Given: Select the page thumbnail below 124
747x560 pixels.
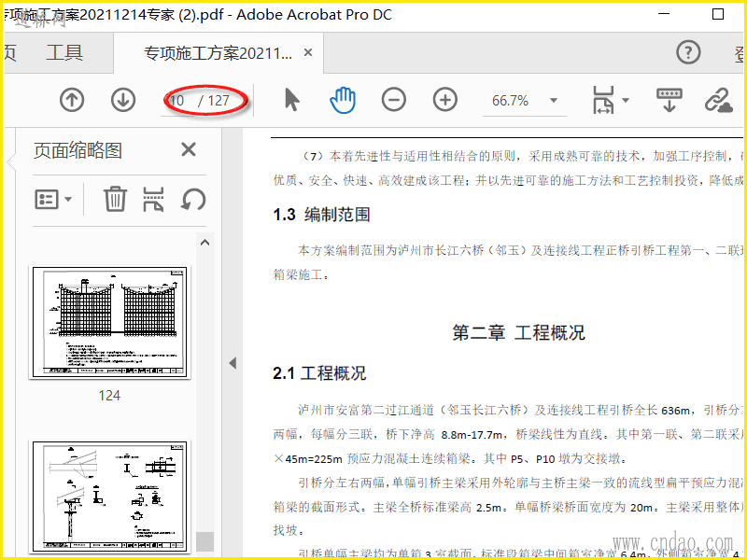Looking at the screenshot, I should (x=109, y=497).
